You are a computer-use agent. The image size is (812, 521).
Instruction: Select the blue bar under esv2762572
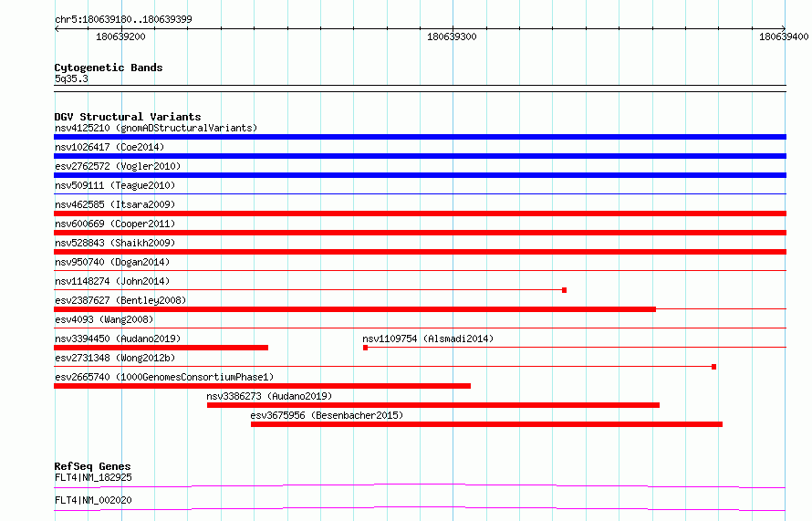click(x=420, y=175)
